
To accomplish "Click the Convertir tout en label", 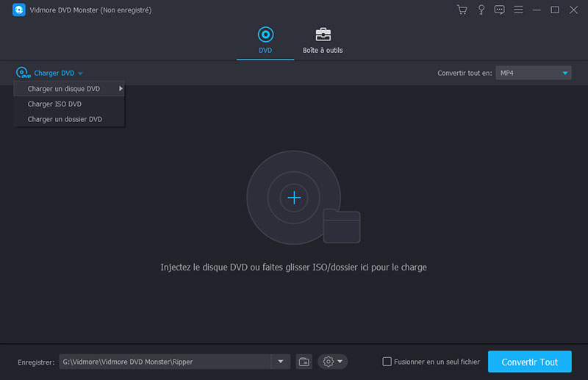I will pyautogui.click(x=465, y=73).
